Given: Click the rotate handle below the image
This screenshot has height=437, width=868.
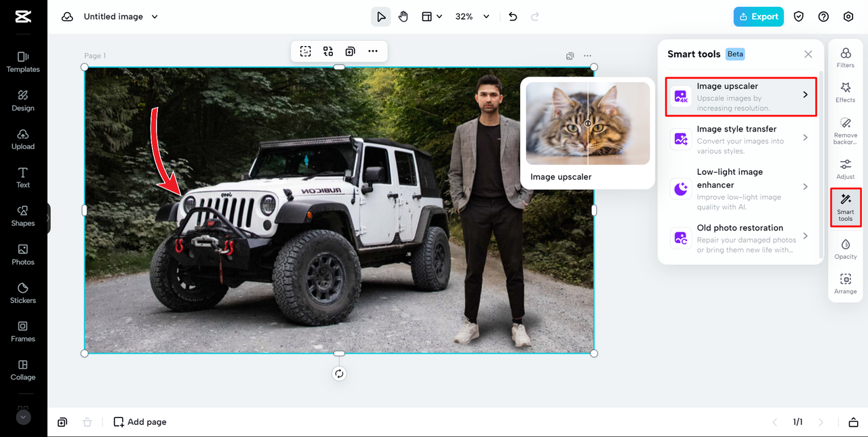Looking at the screenshot, I should 340,374.
